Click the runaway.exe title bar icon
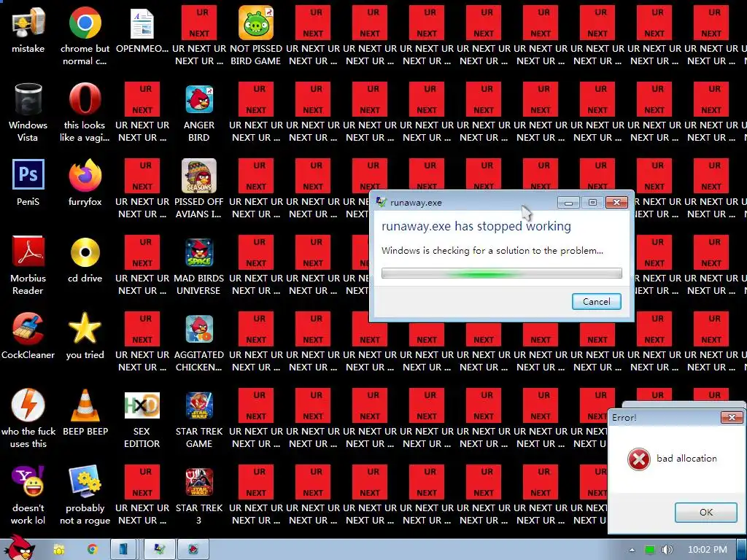747x560 pixels. click(x=381, y=202)
